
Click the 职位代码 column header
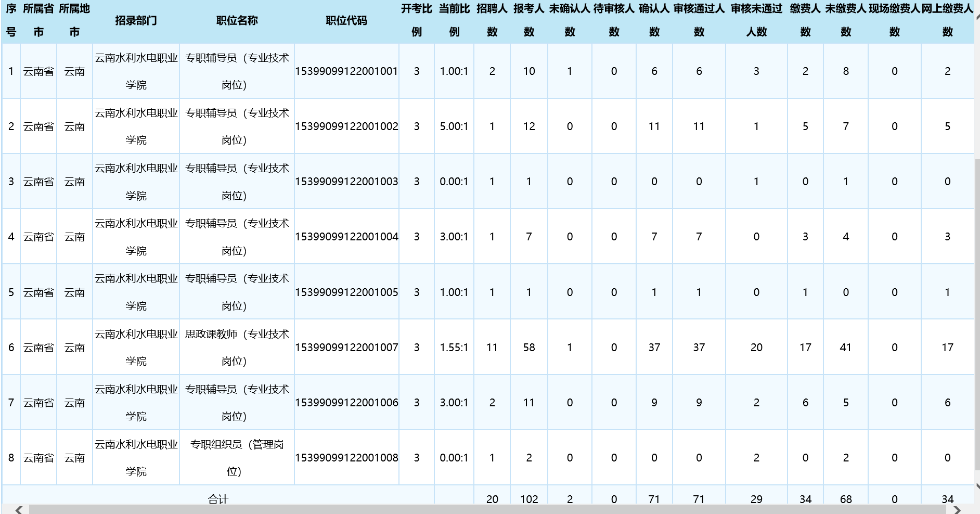[x=346, y=21]
